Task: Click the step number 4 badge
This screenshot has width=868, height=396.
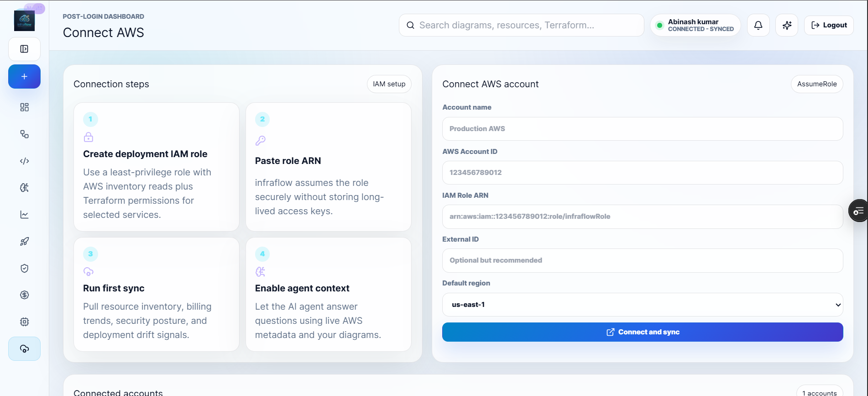Action: [262, 254]
